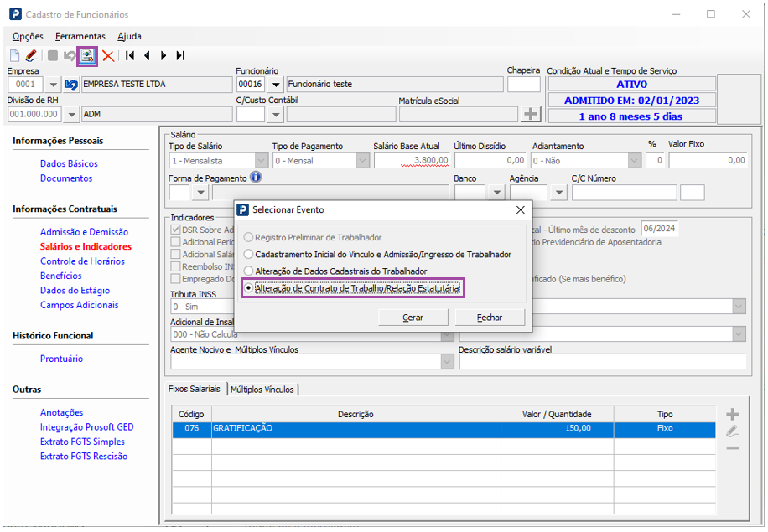Screen dimensions: 768x532
Task: Click the new record page icon
Action: pyautogui.click(x=14, y=56)
